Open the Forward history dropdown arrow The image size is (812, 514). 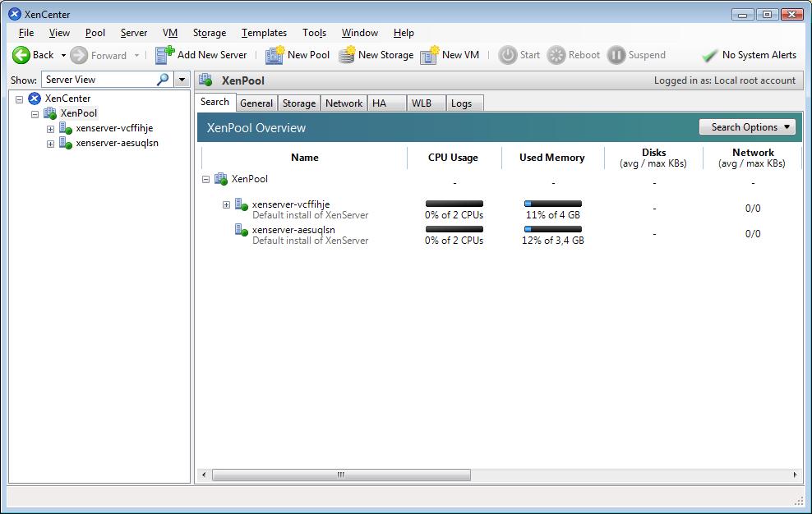[x=136, y=55]
